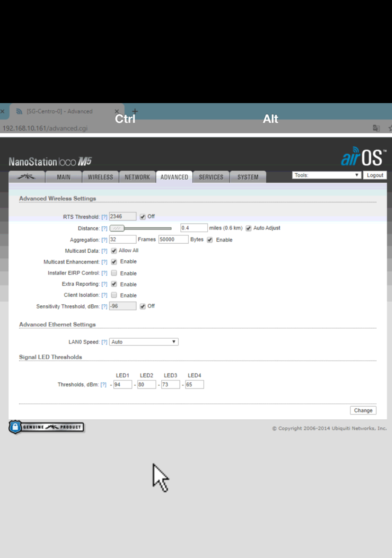This screenshot has height=558, width=392.
Task: Open LED Thresholds help [?]
Action: click(x=103, y=384)
